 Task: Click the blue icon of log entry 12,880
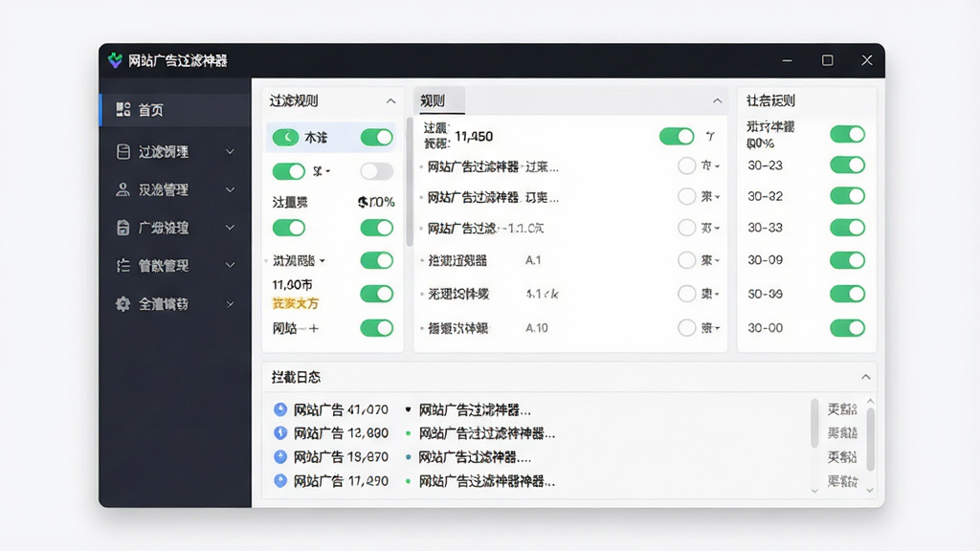tap(280, 432)
